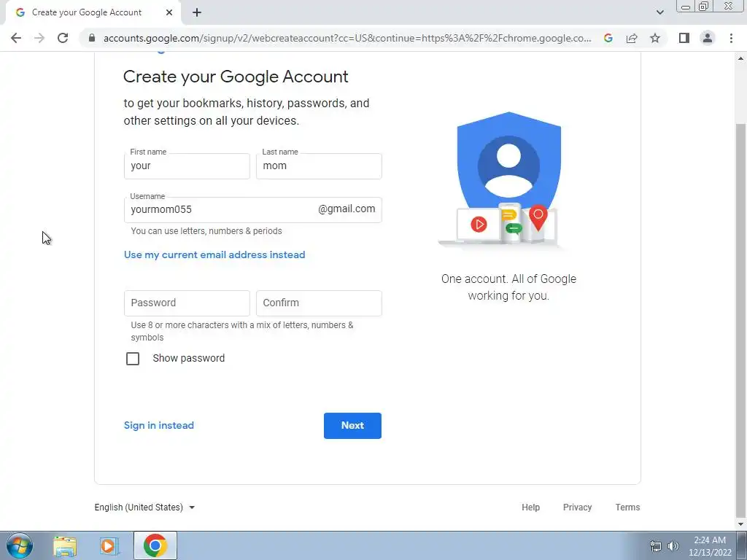Viewport: 747px width, 560px height.
Task: Bookmark this page with the star icon
Action: point(655,38)
